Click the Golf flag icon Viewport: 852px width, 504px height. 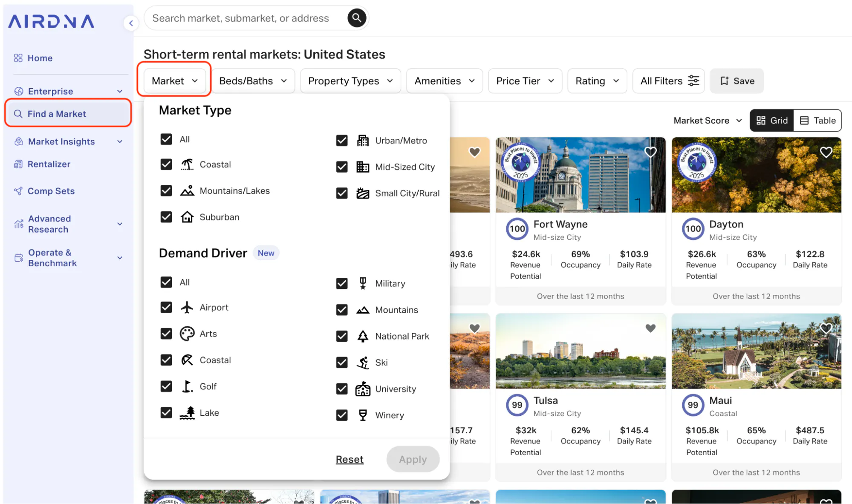187,386
